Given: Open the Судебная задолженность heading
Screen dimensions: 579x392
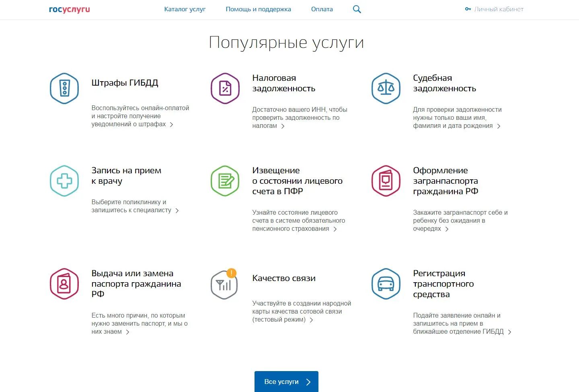Looking at the screenshot, I should pos(445,83).
